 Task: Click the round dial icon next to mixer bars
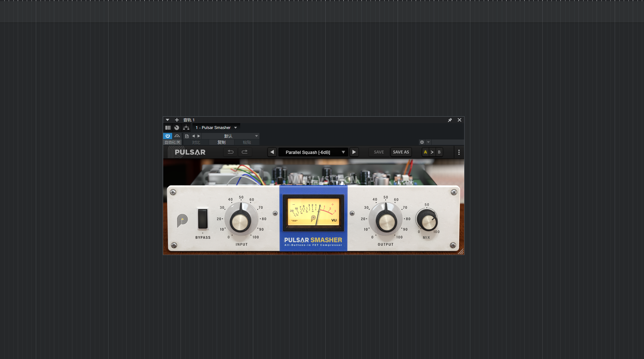pos(177,128)
